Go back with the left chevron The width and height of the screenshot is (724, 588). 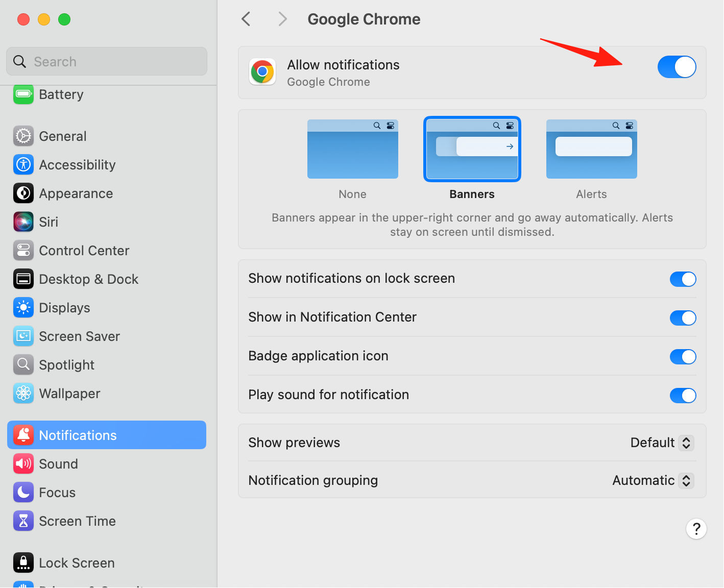click(x=246, y=19)
